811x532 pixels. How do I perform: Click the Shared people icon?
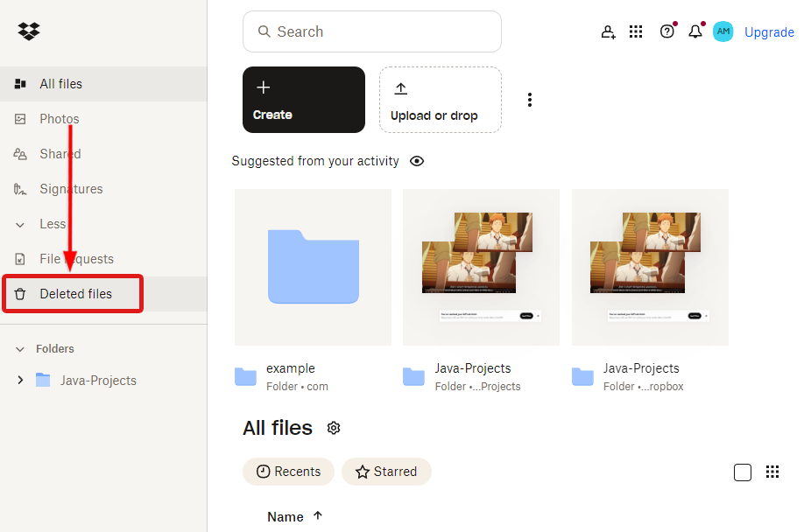20,154
